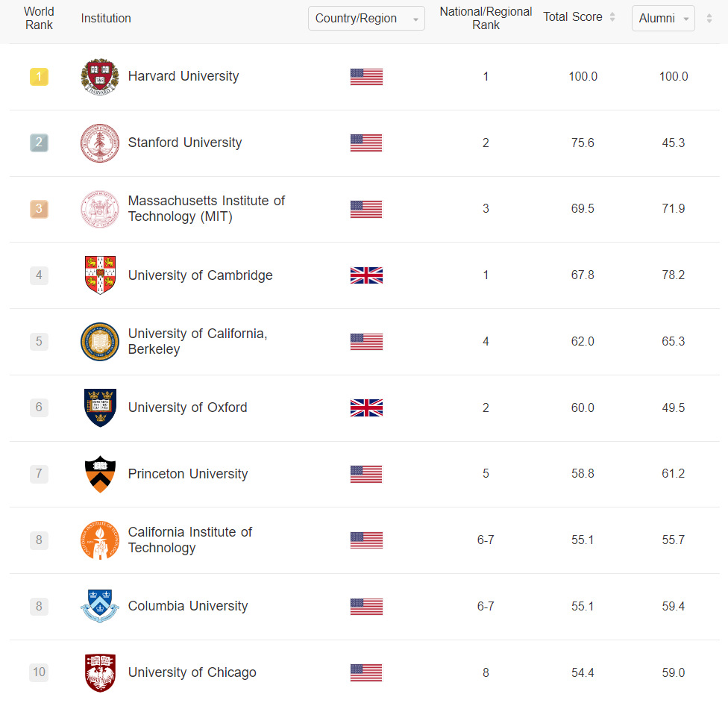
Task: Click the Stanford University seal logo
Action: pos(99,143)
